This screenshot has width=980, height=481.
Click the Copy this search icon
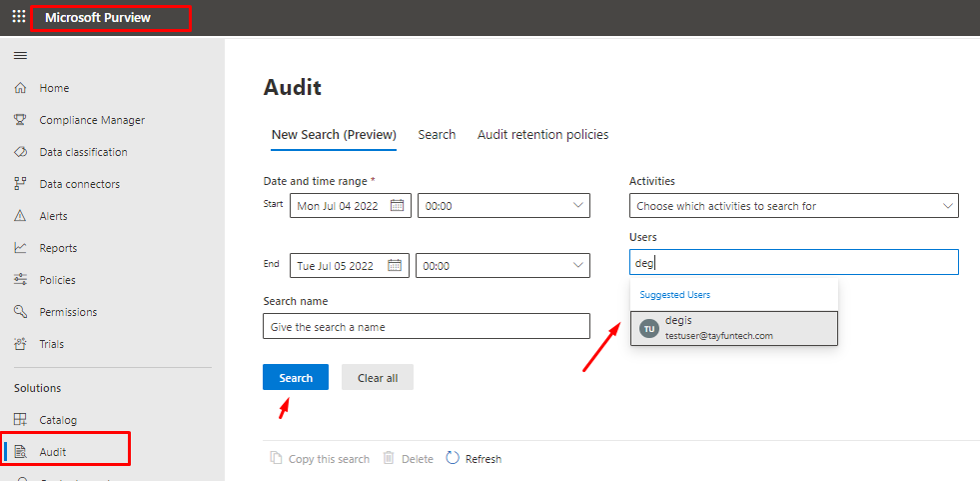click(276, 458)
